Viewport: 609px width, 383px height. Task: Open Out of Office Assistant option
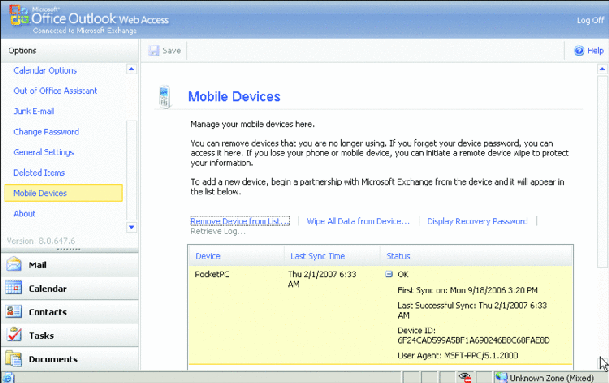tap(55, 91)
